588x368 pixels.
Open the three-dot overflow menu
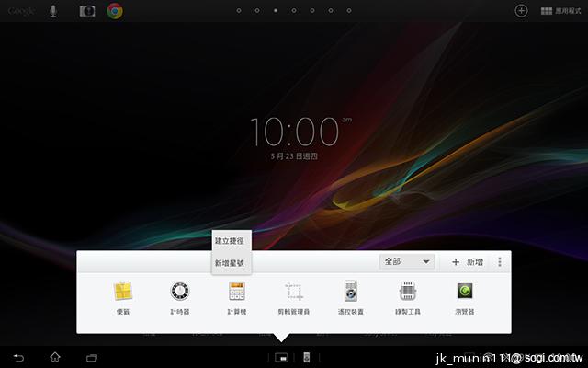click(x=500, y=261)
